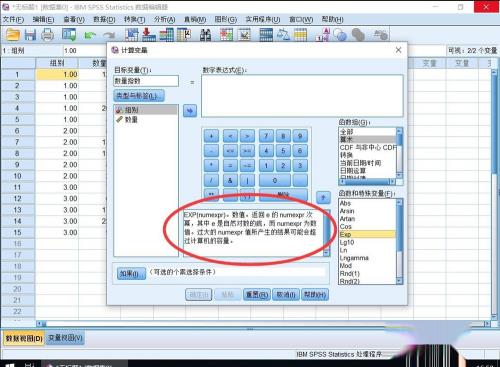Click the undo arrow toolbar icon
This screenshot has width=500, height=367.
click(90, 35)
